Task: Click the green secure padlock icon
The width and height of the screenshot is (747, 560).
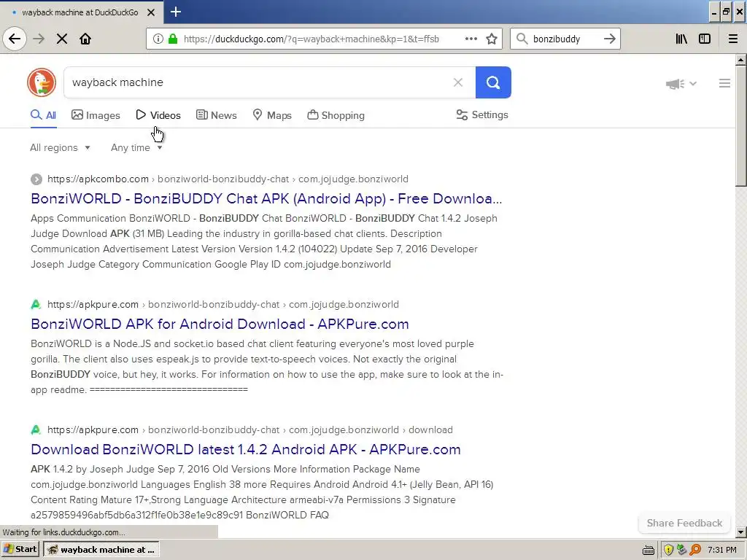Action: click(173, 39)
